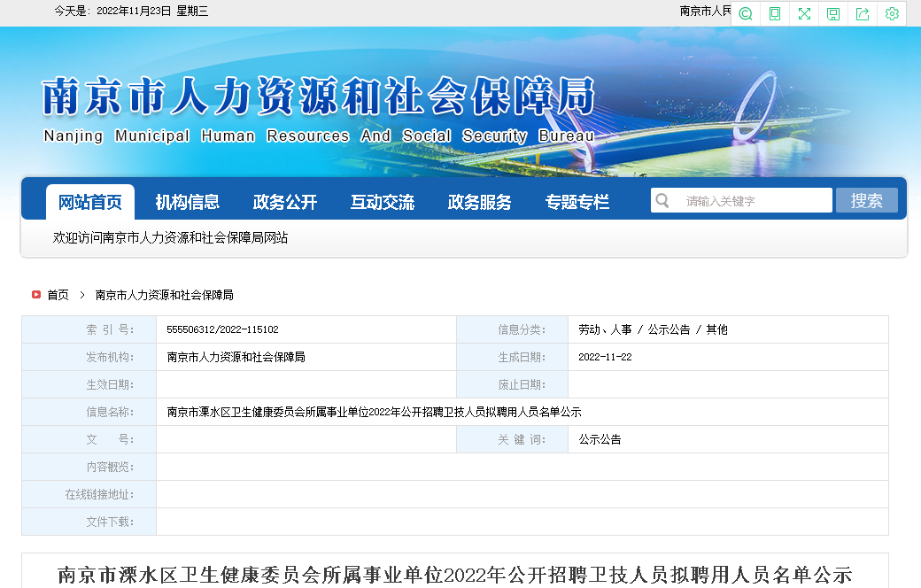The height and width of the screenshot is (588, 921).
Task: Click the 文件下载 label
Action: coord(110,522)
